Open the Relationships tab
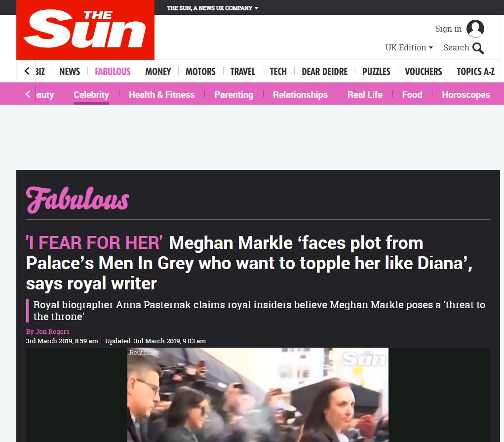This screenshot has height=442, width=504. [300, 95]
